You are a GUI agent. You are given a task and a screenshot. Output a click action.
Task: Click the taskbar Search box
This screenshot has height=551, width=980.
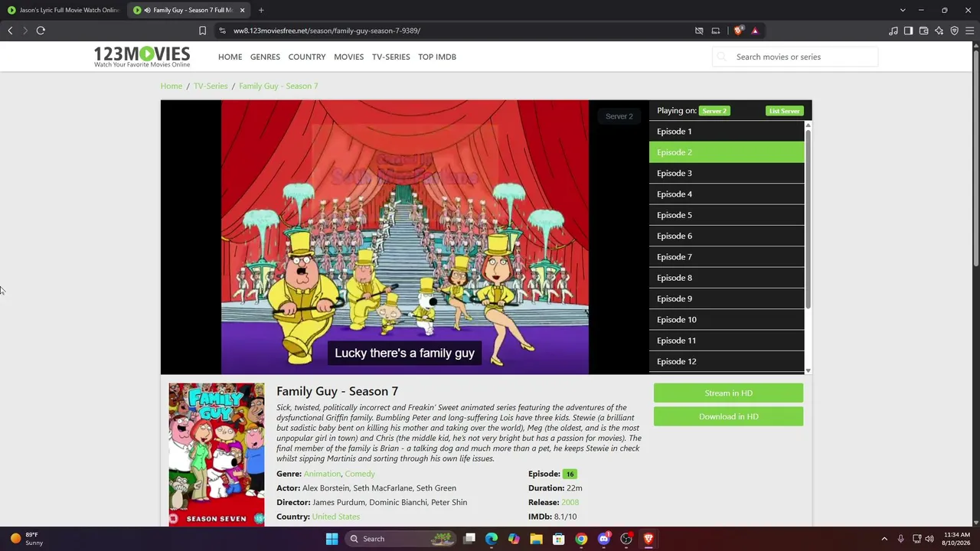(x=401, y=539)
